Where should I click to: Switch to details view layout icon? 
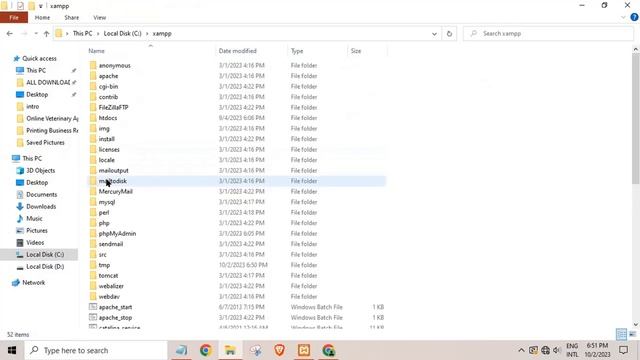(x=621, y=334)
